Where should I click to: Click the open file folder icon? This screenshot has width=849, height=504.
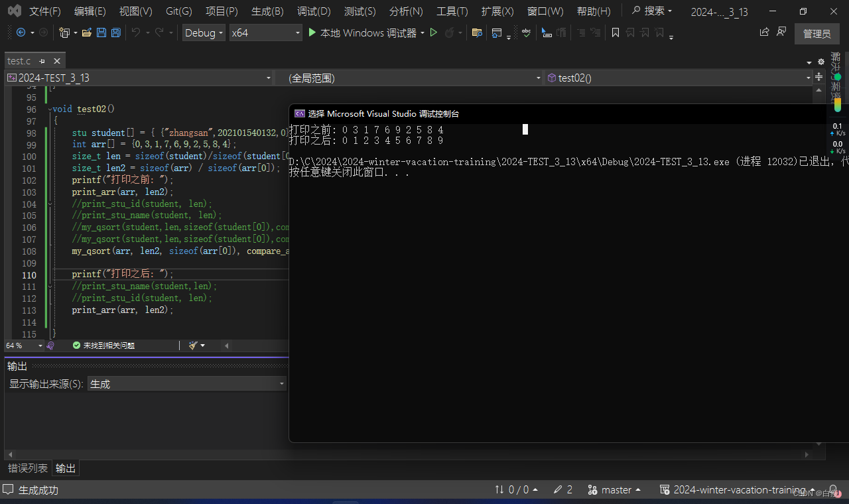pos(87,32)
